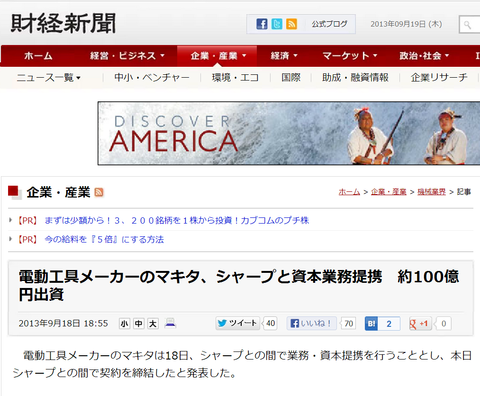Expand the 企業・産業 dropdown menu
Image resolution: width=480 pixels, height=396 pixels.
click(x=218, y=56)
